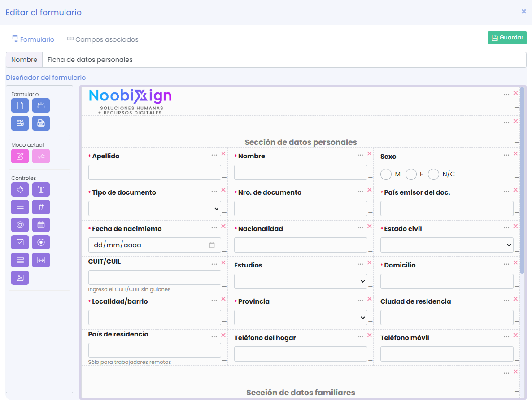Open the Tipo de documento dropdown
This screenshot has width=532, height=402.
point(154,209)
